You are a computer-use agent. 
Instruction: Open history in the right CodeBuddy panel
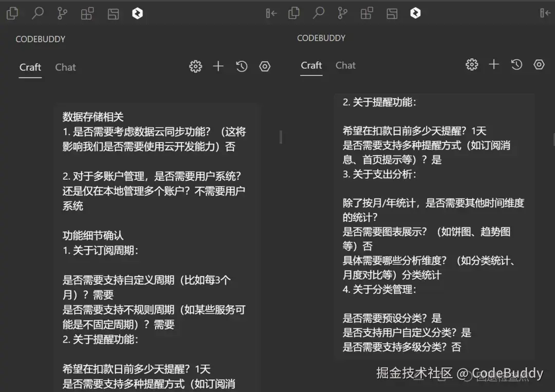point(516,65)
